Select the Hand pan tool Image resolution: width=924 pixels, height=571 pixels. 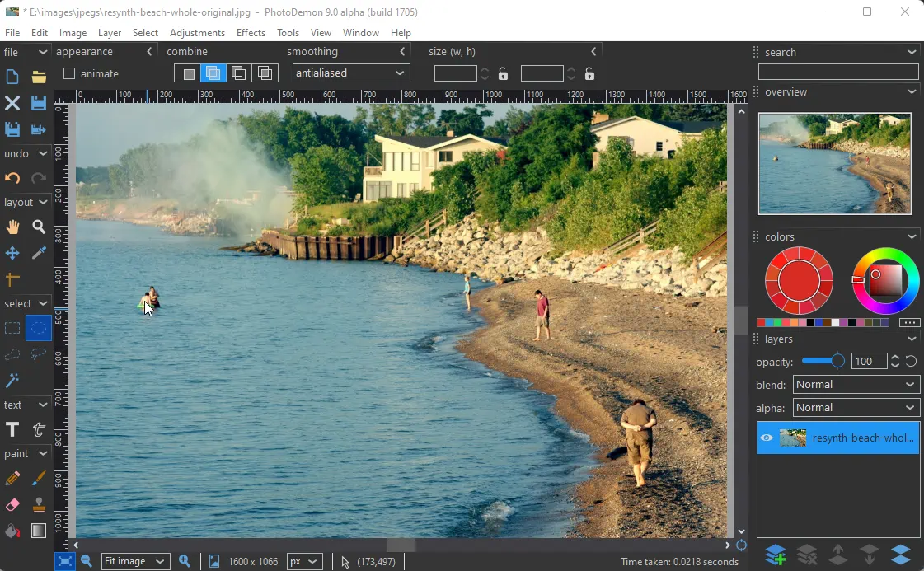12,227
